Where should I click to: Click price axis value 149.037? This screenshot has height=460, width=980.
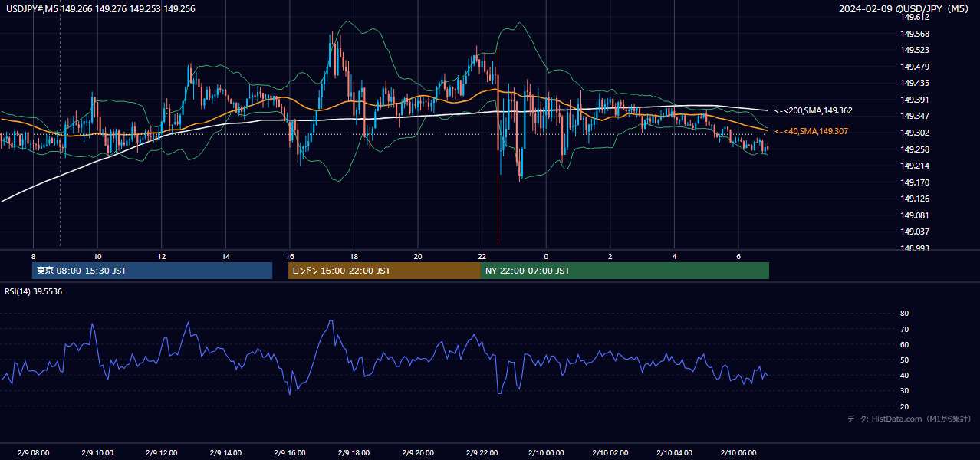pos(916,232)
